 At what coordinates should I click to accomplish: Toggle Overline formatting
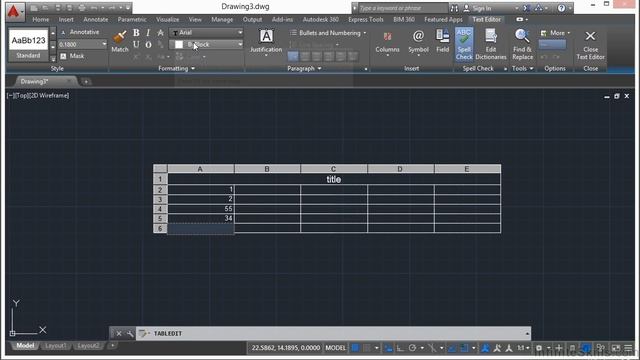point(148,44)
